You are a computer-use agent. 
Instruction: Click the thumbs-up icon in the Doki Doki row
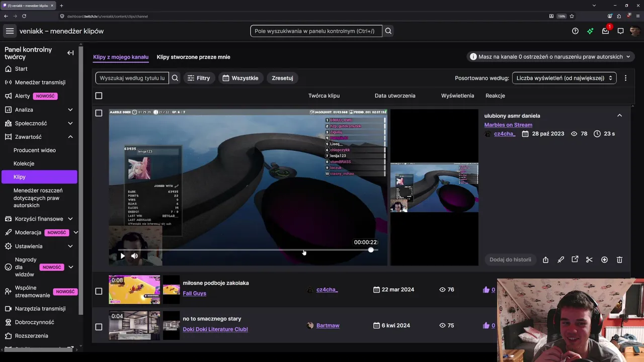tap(486, 325)
